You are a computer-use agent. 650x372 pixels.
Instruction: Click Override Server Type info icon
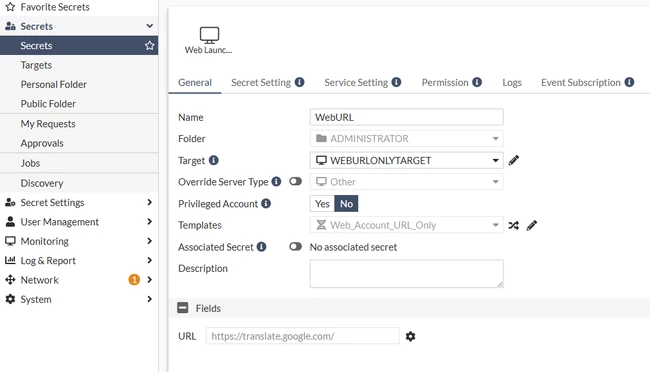[x=276, y=182]
